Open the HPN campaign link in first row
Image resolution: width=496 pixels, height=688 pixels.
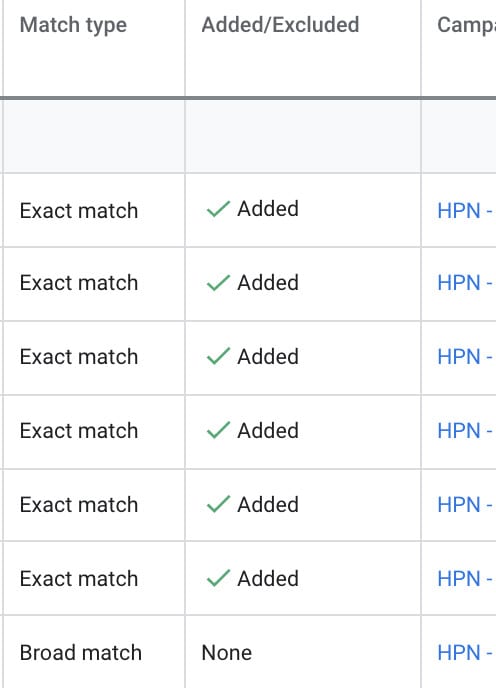465,211
